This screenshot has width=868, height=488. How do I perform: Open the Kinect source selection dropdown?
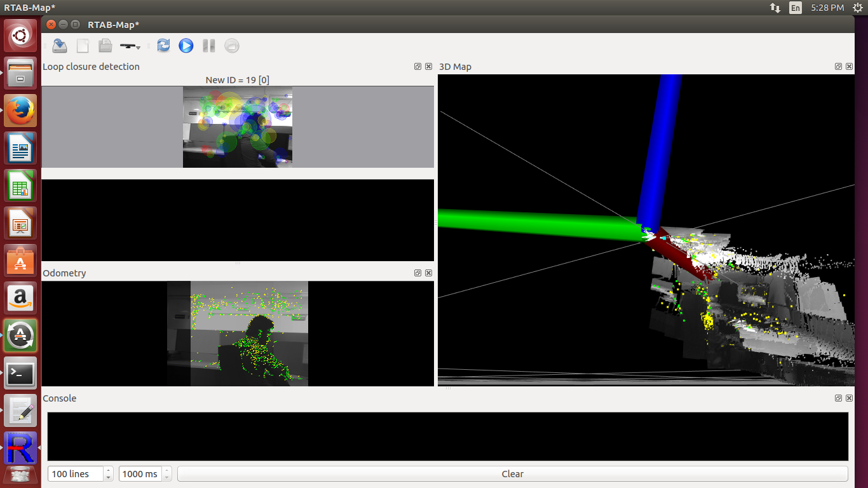131,46
